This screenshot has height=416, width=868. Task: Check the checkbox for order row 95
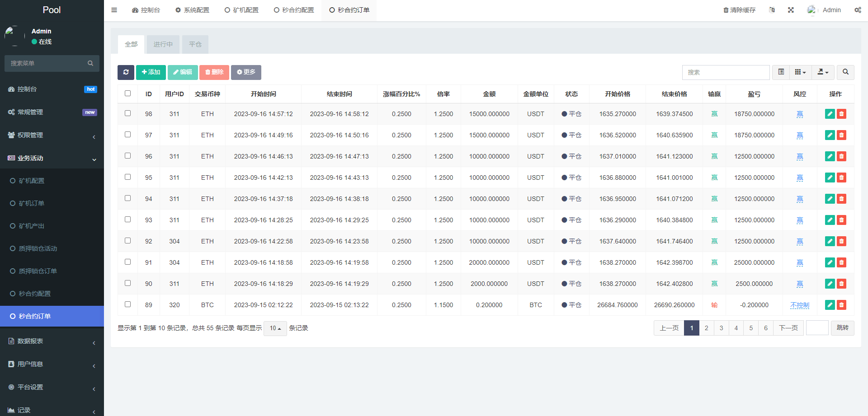[127, 177]
